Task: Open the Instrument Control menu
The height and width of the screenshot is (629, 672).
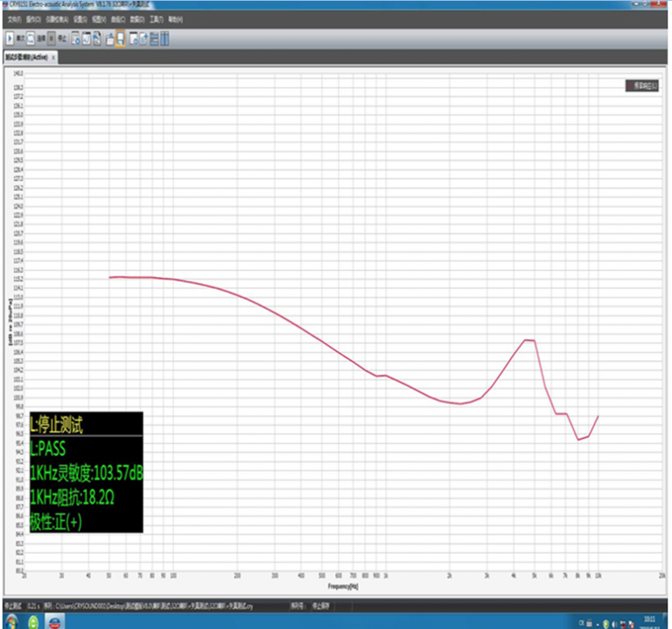Action: point(57,19)
